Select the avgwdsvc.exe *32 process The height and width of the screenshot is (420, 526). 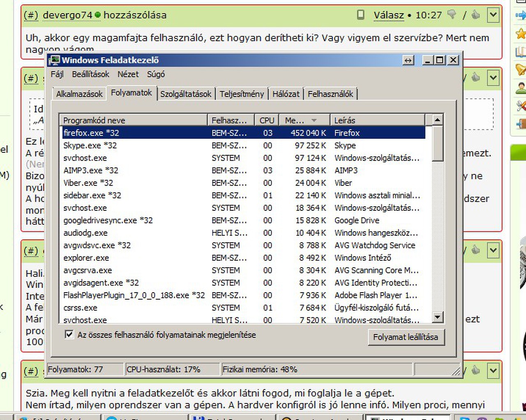pos(242,245)
